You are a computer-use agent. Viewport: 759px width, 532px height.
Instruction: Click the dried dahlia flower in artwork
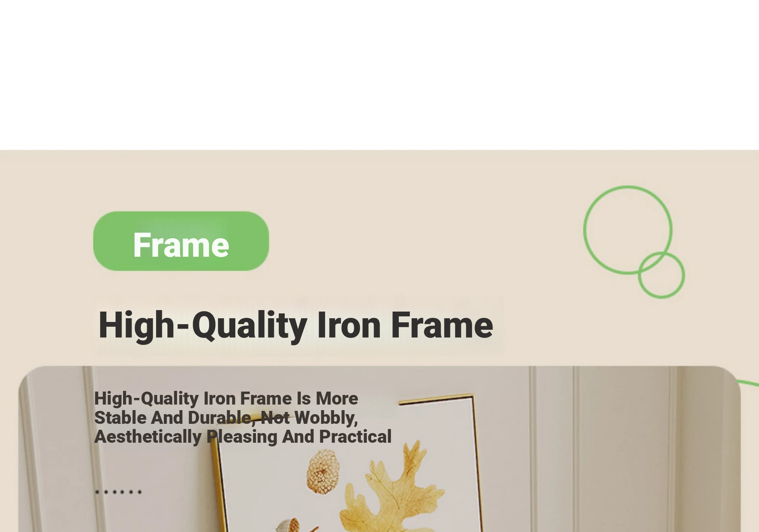[323, 471]
